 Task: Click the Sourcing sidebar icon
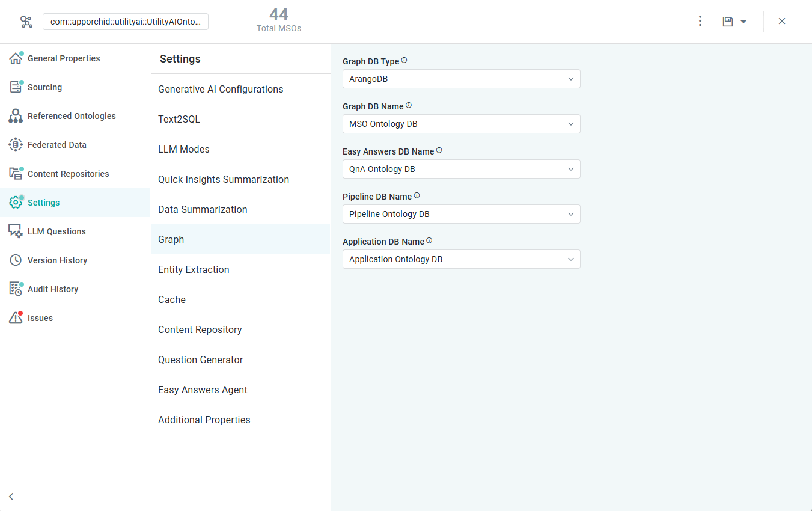point(16,87)
